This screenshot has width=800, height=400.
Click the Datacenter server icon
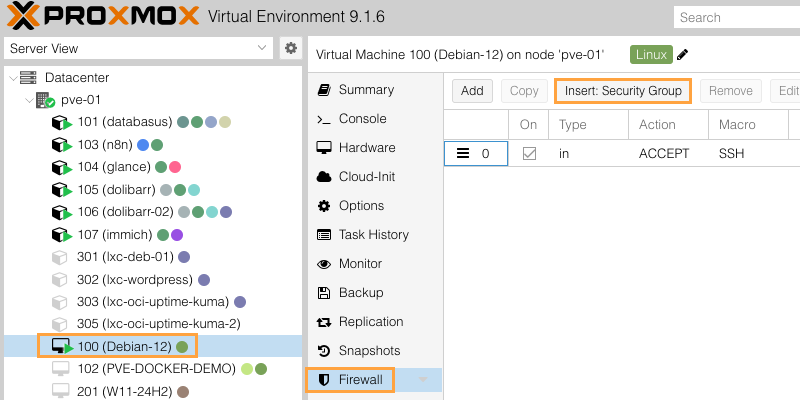pyautogui.click(x=28, y=78)
